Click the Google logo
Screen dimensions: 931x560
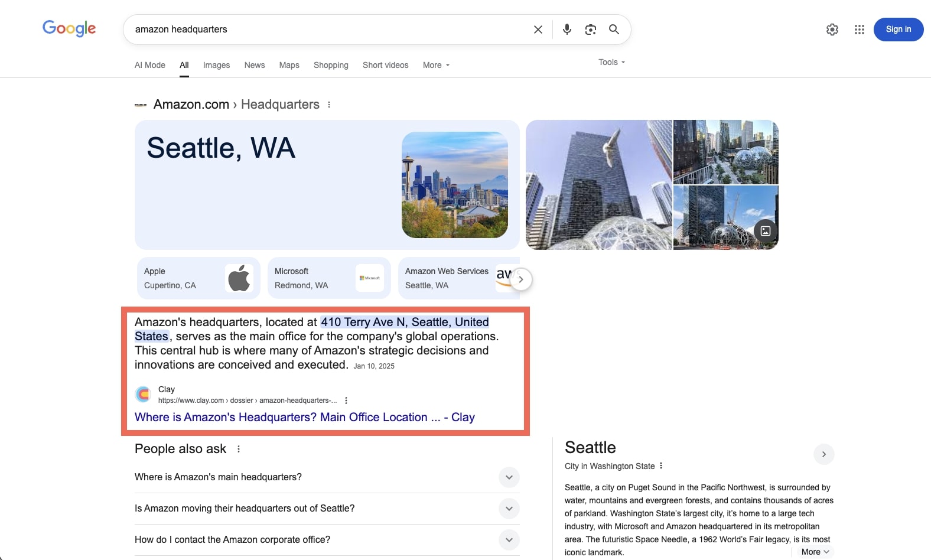coord(69,28)
